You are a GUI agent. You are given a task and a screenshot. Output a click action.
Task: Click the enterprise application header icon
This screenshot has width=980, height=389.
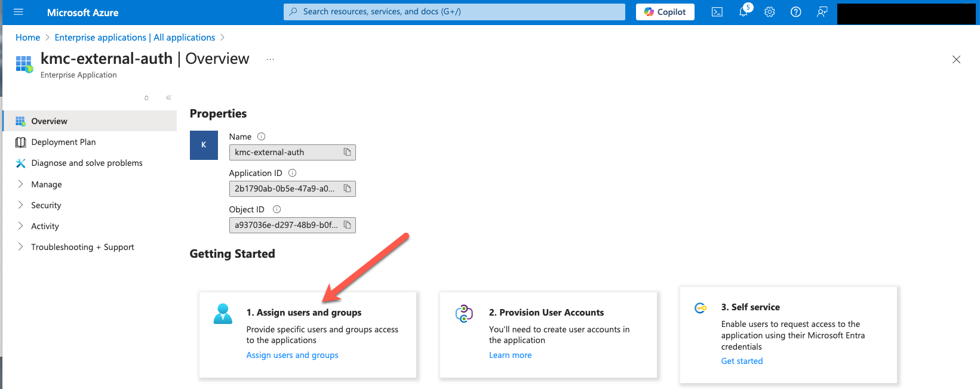[24, 64]
